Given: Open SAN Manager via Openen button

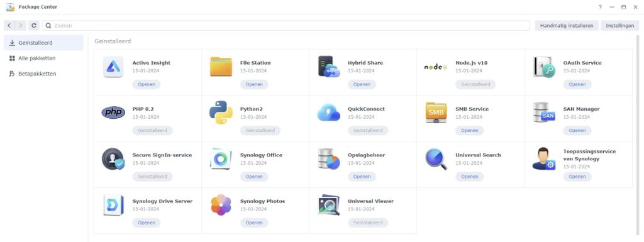Looking at the screenshot, I should pos(577,131).
